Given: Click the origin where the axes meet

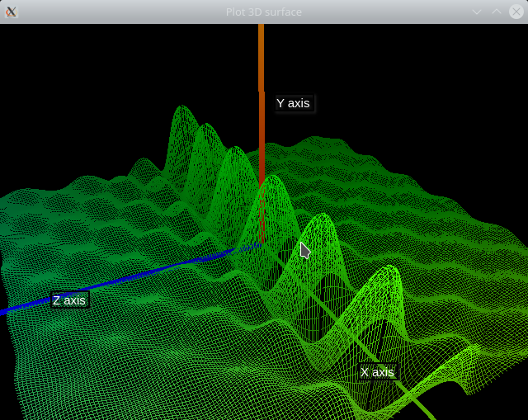Looking at the screenshot, I should (x=259, y=243).
